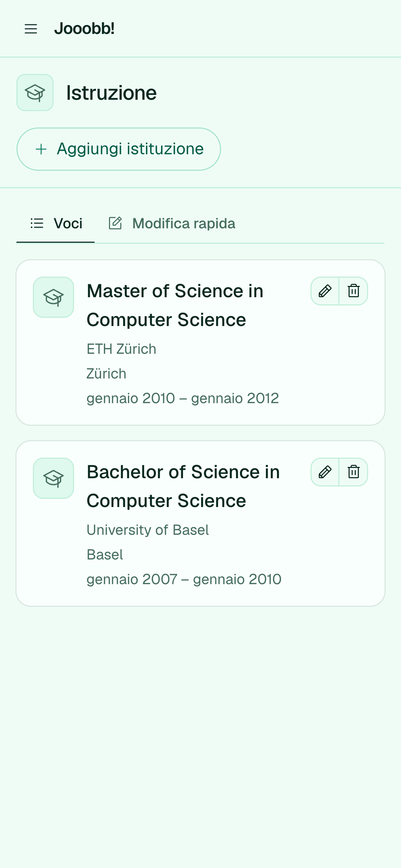
Task: Click the Bachelor of Science card graduation icon
Action: click(x=53, y=478)
